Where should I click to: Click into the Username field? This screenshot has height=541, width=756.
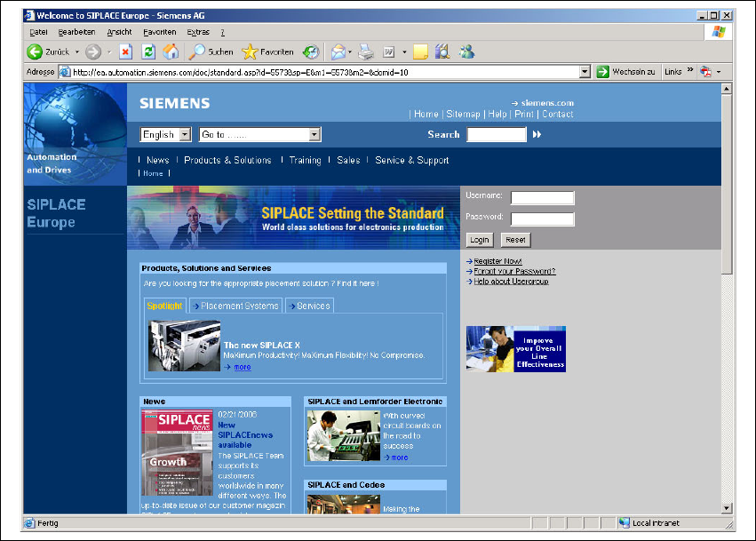pyautogui.click(x=543, y=198)
